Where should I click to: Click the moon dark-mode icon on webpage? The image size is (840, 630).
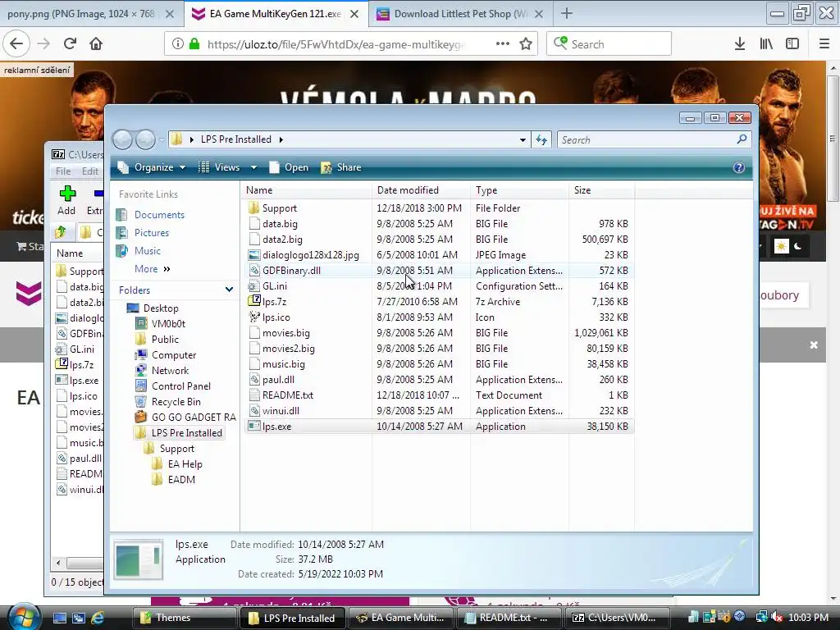(x=797, y=246)
